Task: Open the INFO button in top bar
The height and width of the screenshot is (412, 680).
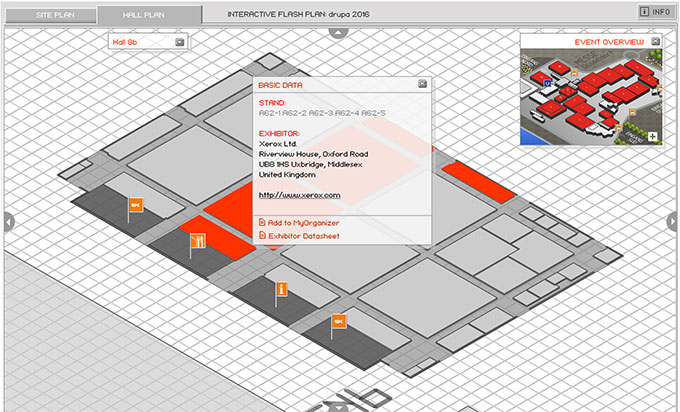Action: (x=654, y=12)
